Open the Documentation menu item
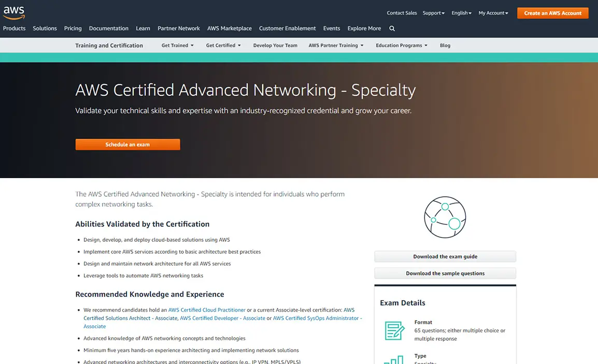Image resolution: width=598 pixels, height=364 pixels. click(109, 28)
